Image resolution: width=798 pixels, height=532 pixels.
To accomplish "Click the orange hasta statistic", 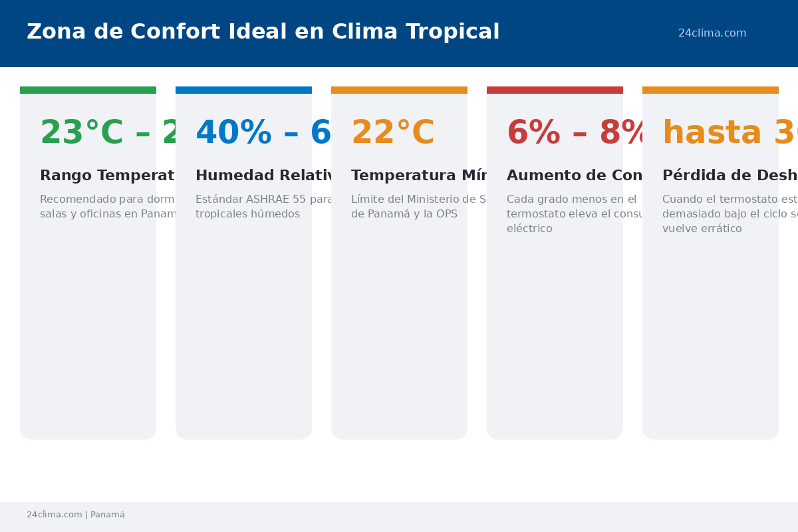I will [x=718, y=133].
